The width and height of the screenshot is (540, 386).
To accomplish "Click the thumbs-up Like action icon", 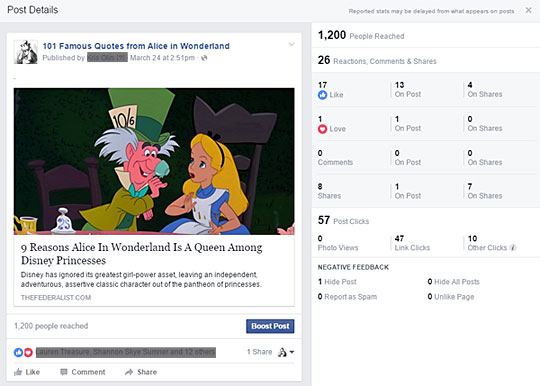I will [18, 372].
